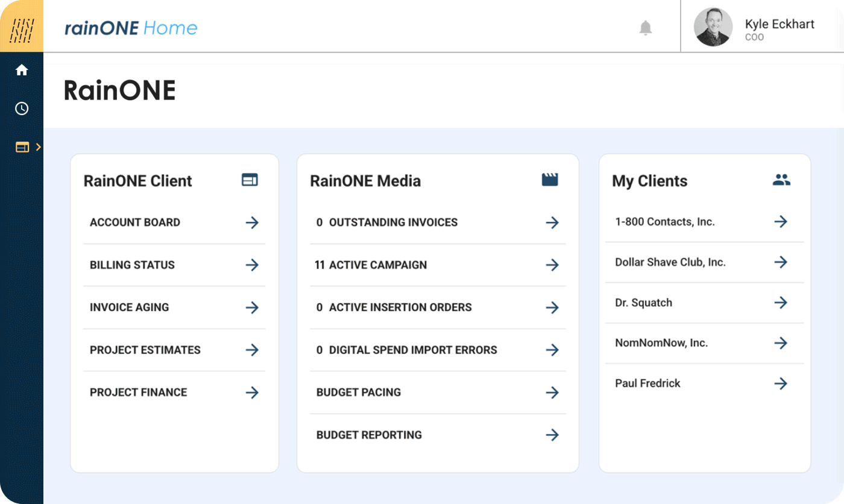
Task: Expand the sidebar chevron next to board icon
Action: (38, 147)
